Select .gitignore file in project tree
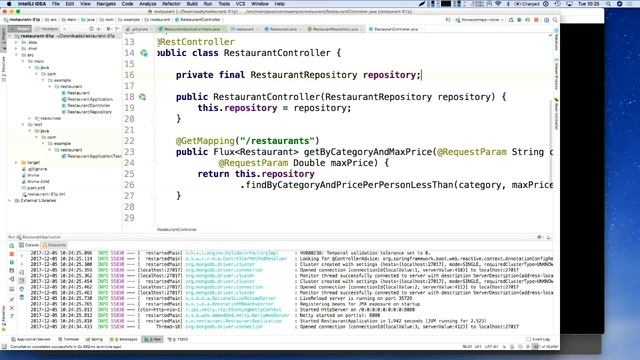The image size is (640, 360). tap(35, 169)
